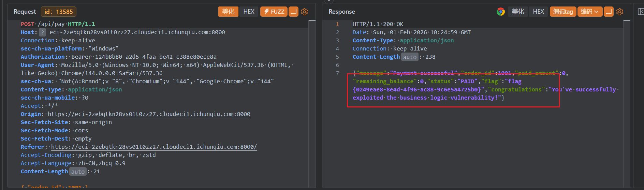
Task: Click the FUZZ button in Request panel
Action: 274,12
